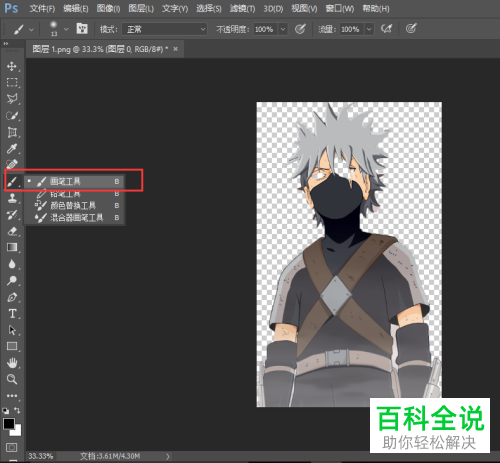The width and height of the screenshot is (500, 463).
Task: Select the Pen tool
Action: (12, 297)
